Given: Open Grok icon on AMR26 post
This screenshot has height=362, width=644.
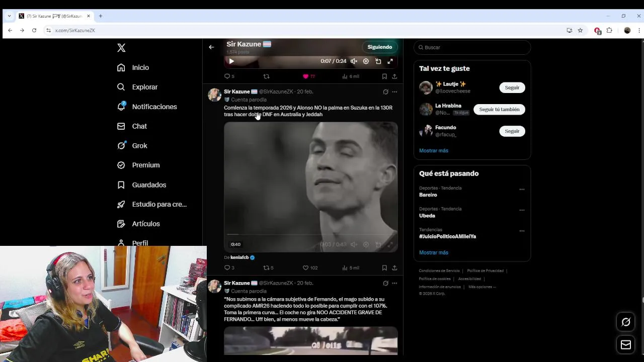Looking at the screenshot, I should (385, 284).
